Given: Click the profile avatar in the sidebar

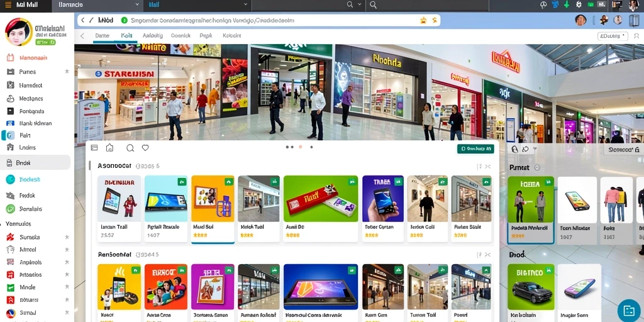Looking at the screenshot, I should (18, 31).
